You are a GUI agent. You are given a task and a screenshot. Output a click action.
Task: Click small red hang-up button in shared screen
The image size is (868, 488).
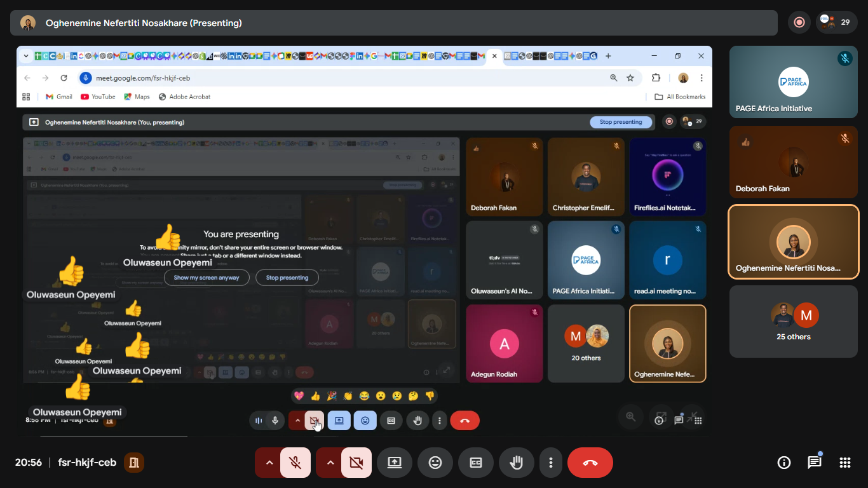(465, 420)
